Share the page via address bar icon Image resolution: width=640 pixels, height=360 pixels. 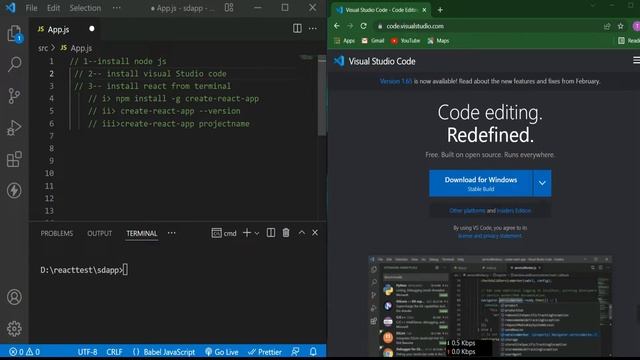[607, 26]
